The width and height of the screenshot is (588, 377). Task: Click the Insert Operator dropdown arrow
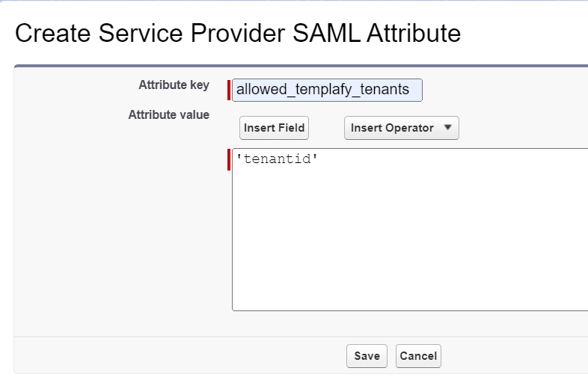(447, 128)
